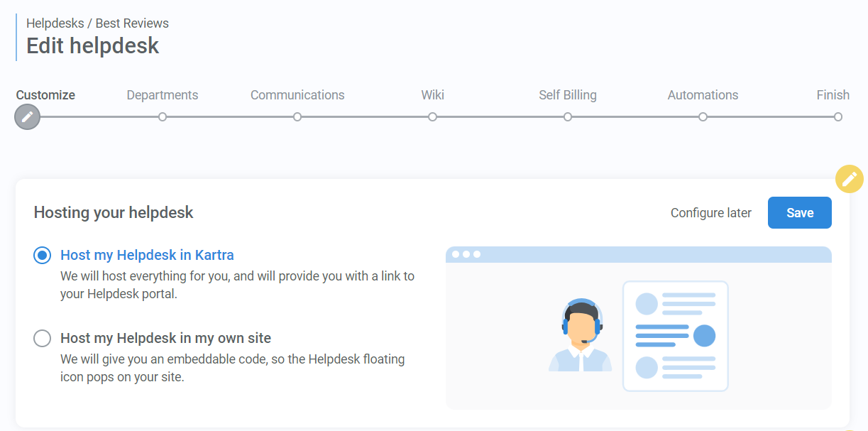Switch to the Departments step

click(x=163, y=94)
